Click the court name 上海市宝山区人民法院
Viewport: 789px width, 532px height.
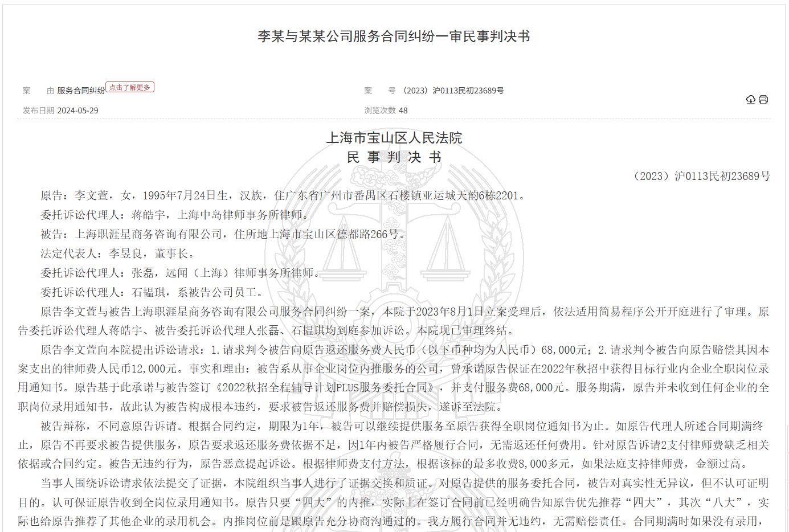tap(394, 138)
